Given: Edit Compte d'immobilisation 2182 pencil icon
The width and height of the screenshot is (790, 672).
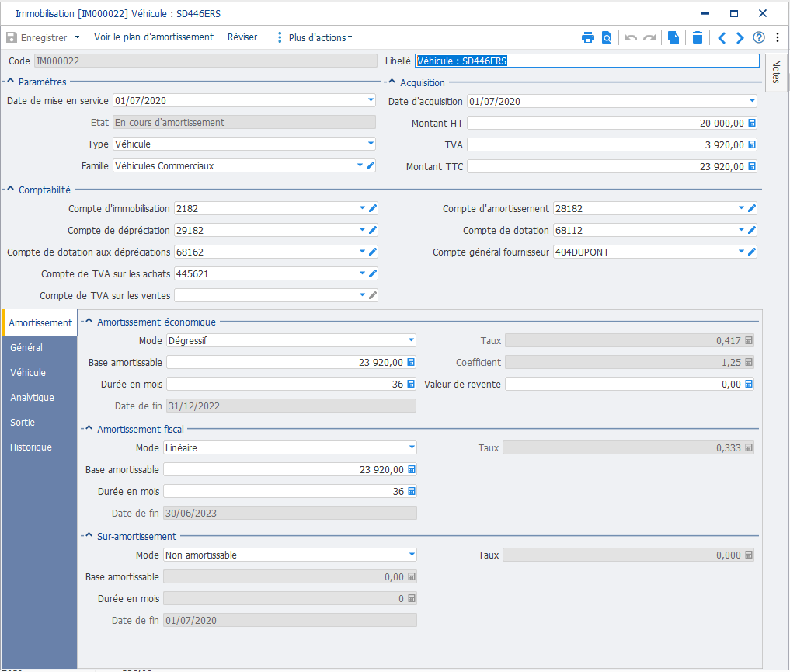Looking at the screenshot, I should click(373, 208).
